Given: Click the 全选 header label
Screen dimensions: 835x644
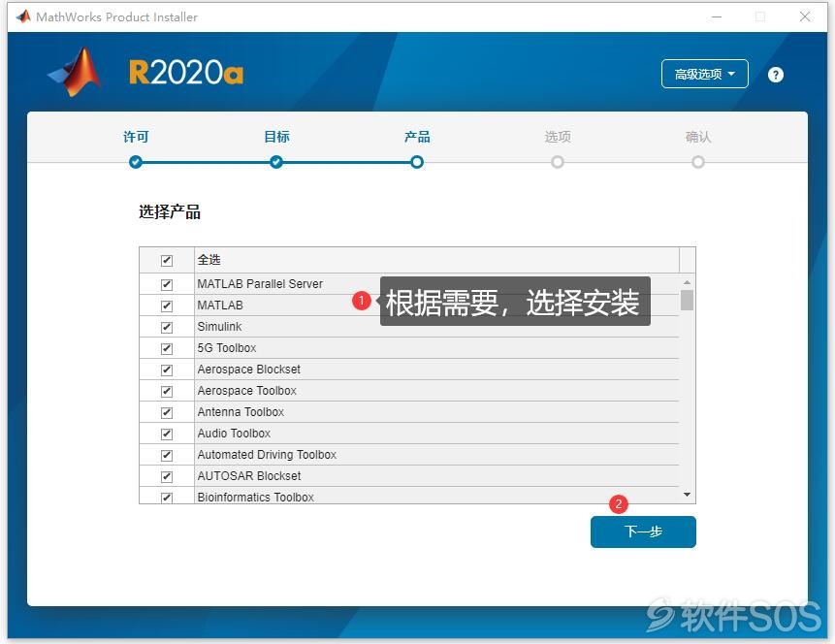Looking at the screenshot, I should point(209,259).
